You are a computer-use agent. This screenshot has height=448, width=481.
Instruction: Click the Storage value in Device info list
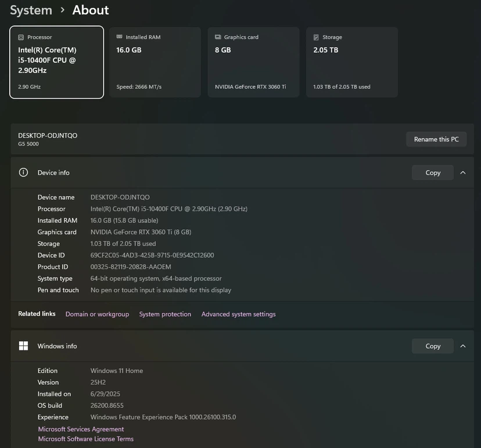click(x=123, y=244)
